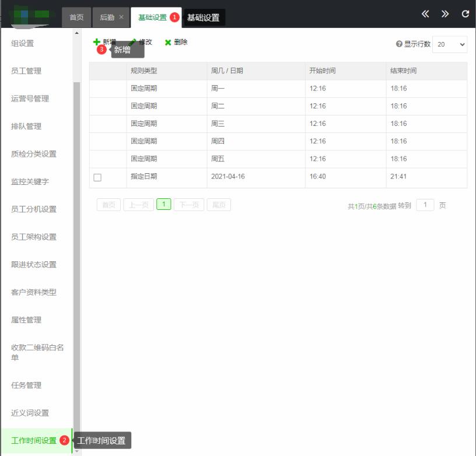
Task: Select 工作时间设置 in the sidebar
Action: pos(34,440)
